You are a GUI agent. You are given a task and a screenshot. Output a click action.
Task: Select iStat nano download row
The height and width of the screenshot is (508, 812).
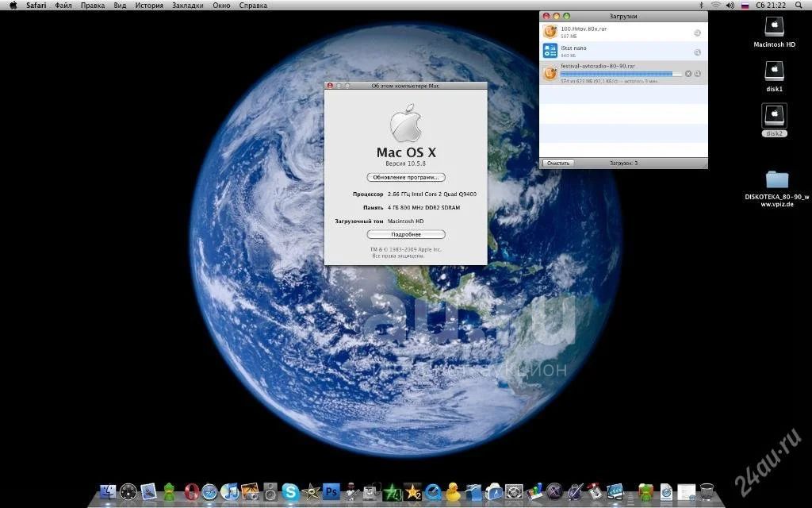pyautogui.click(x=623, y=51)
